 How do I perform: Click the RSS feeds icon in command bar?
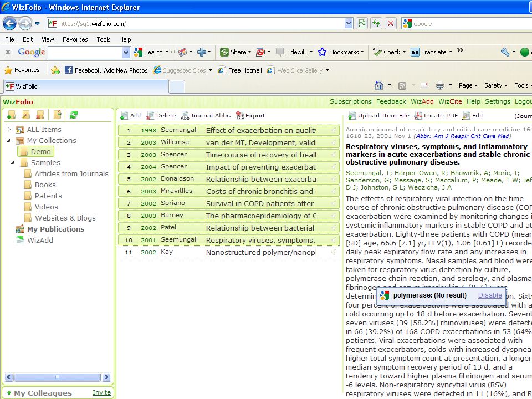pyautogui.click(x=402, y=85)
